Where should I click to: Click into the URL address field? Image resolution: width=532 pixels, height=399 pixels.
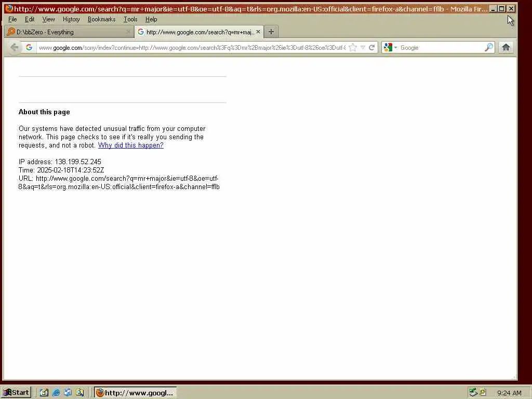point(192,48)
